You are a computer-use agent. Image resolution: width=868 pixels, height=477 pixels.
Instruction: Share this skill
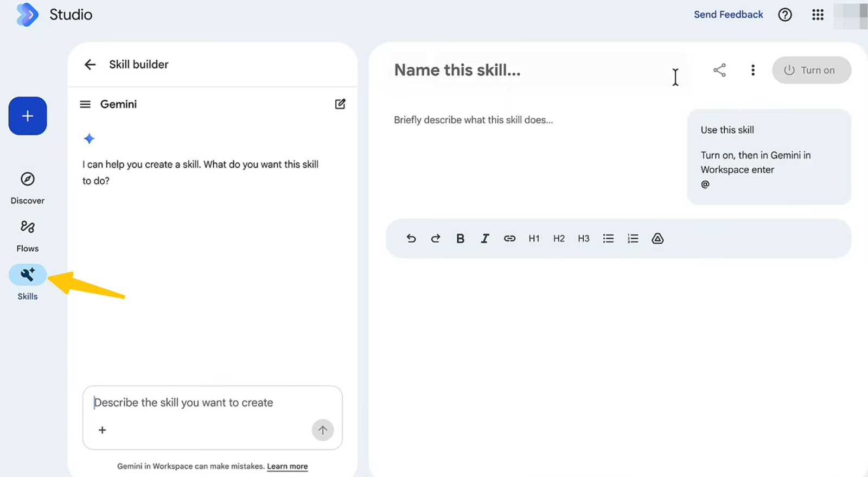click(719, 70)
